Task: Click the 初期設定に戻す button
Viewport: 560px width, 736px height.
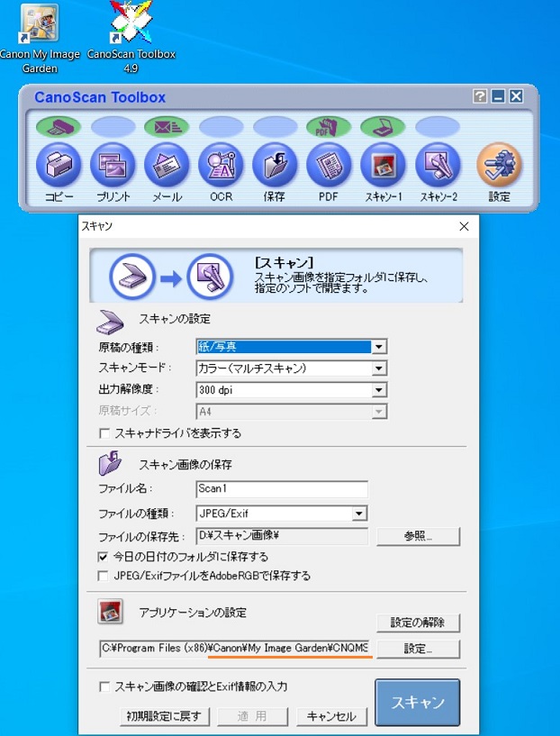Action: coord(164,716)
